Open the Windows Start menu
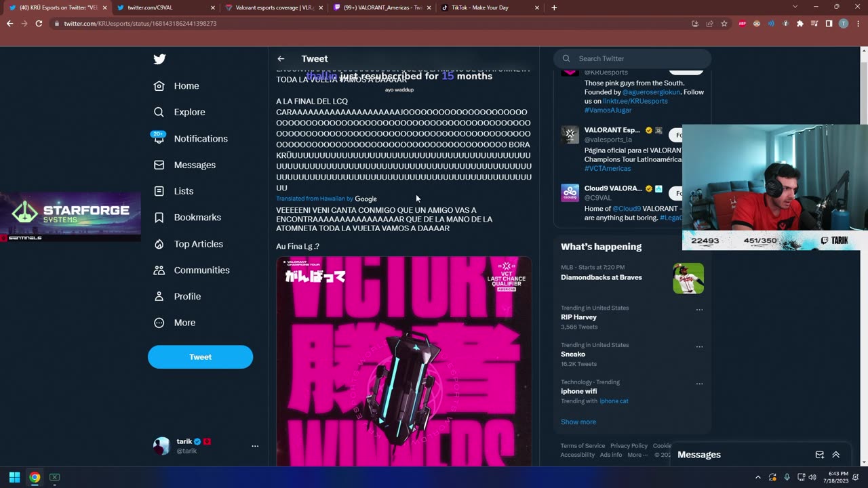 (x=14, y=477)
